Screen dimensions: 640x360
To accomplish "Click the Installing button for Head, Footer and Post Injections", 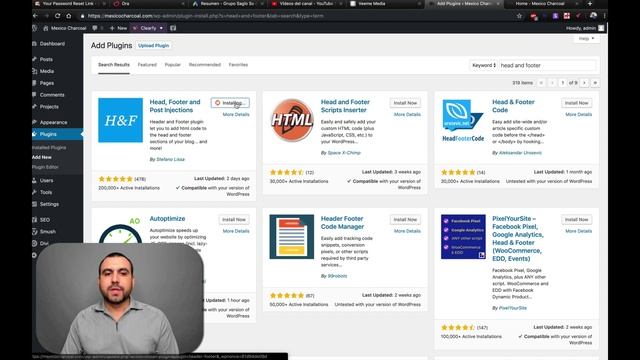I will 230,103.
